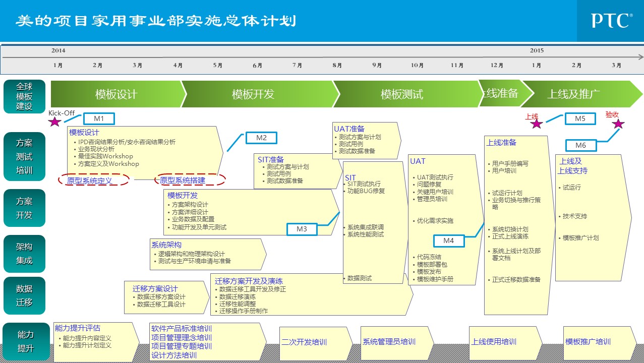
Task: Click the 系统架构 box heading
Action: [x=166, y=245]
